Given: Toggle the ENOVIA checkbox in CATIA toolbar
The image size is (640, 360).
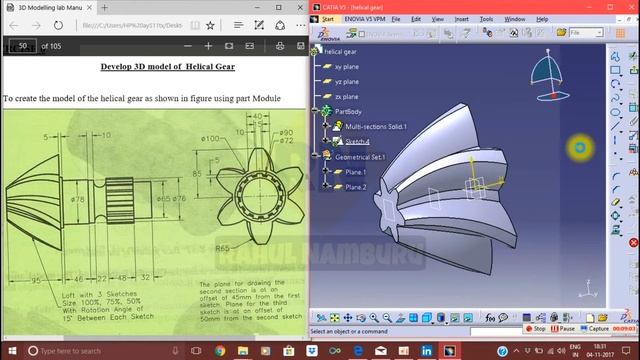Looking at the screenshot, I should [x=362, y=34].
